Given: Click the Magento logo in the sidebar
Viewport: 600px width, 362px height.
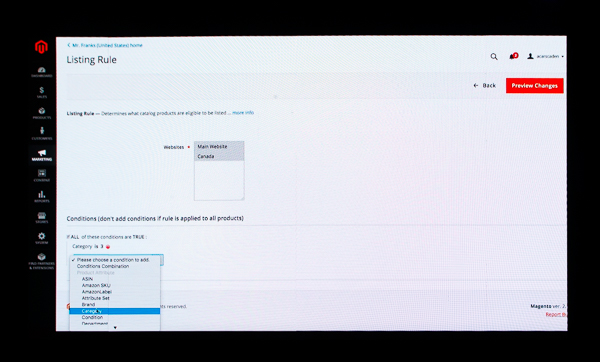Looking at the screenshot, I should click(x=41, y=47).
